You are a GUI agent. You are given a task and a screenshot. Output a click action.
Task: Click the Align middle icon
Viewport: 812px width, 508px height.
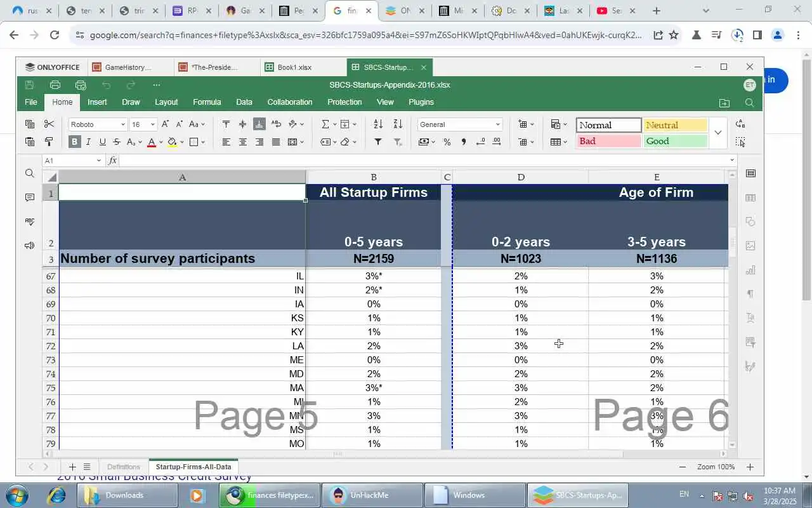(x=242, y=124)
